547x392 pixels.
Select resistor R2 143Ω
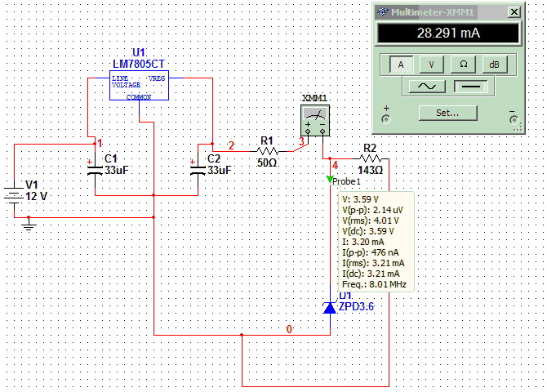[370, 158]
